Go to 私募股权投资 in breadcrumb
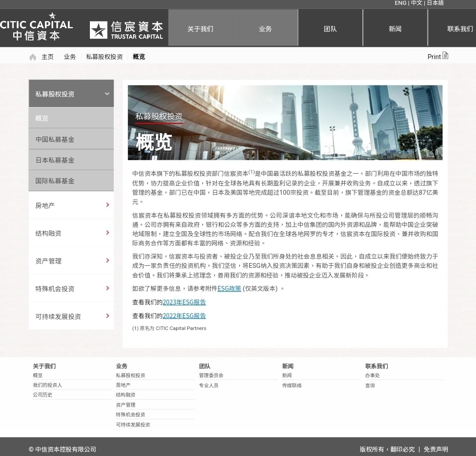Image resolution: width=476 pixels, height=456 pixels. click(x=104, y=57)
